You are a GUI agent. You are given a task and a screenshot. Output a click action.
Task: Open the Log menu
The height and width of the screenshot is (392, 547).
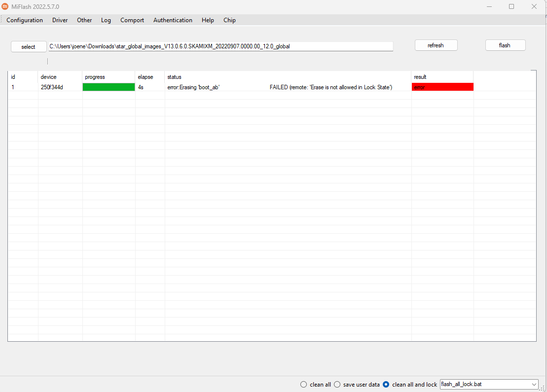click(106, 20)
